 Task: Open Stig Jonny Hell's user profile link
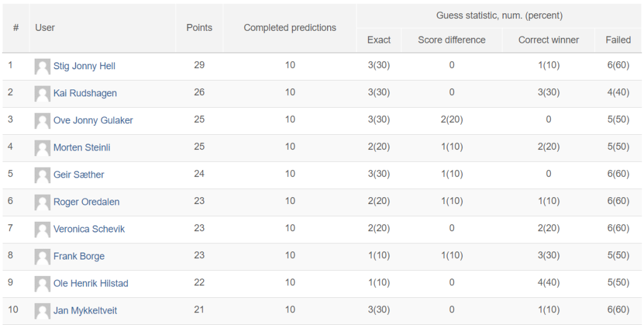tap(84, 66)
